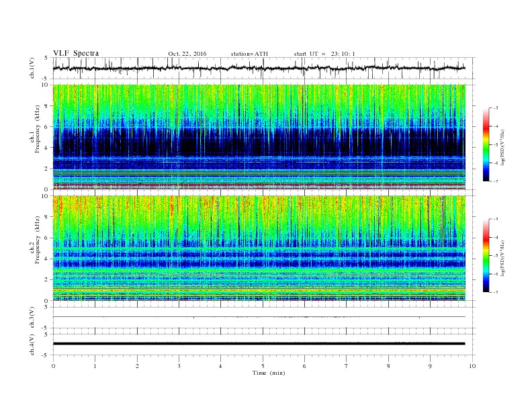Click the '-3' value on ch.1 colorbar

pyautogui.click(x=495, y=108)
